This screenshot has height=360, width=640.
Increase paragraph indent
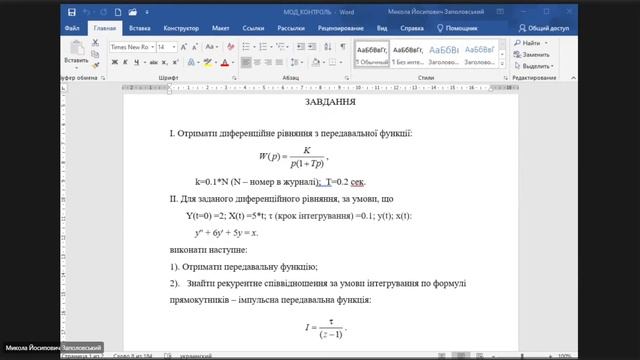(312, 47)
